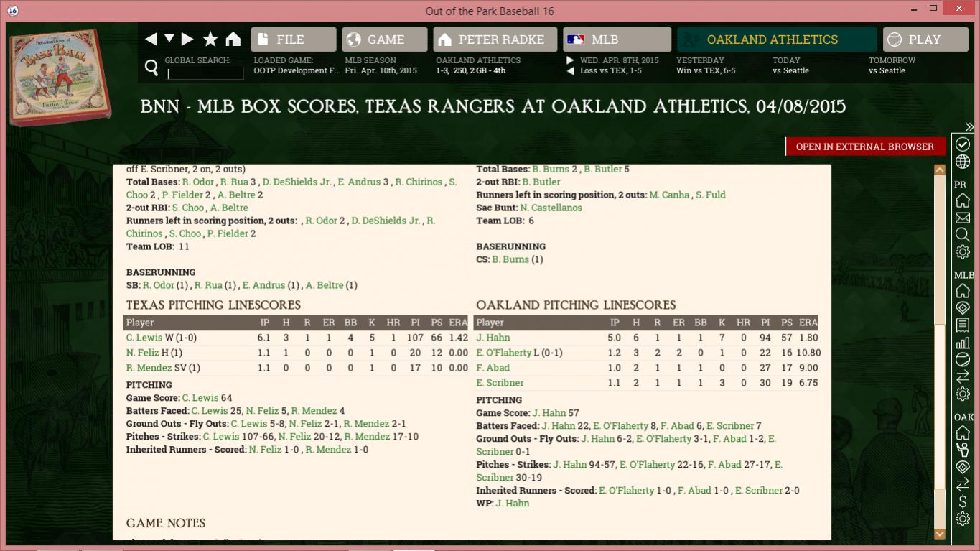Click the home icon in top navigation

233,40
